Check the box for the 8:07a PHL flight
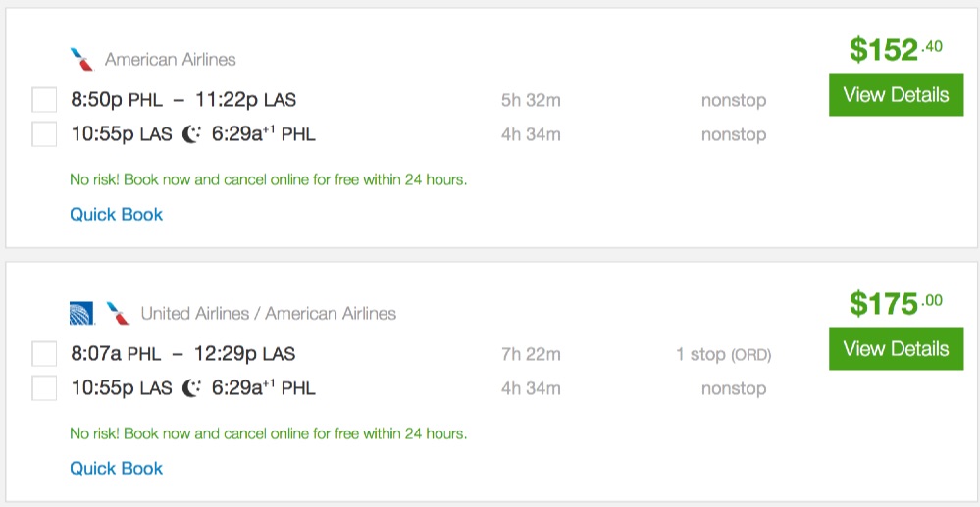This screenshot has height=507, width=980. pos(44,354)
